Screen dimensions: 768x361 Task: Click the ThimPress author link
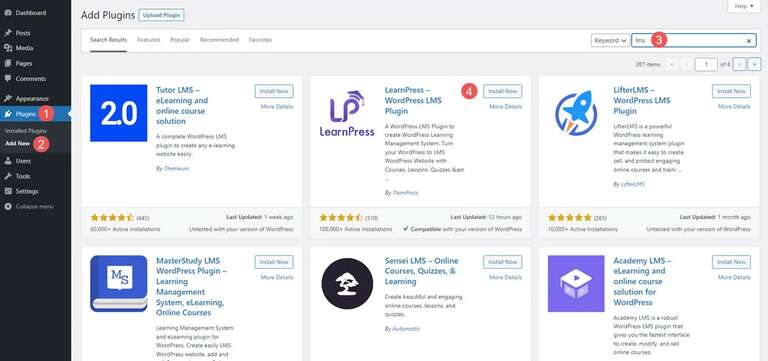tap(405, 193)
